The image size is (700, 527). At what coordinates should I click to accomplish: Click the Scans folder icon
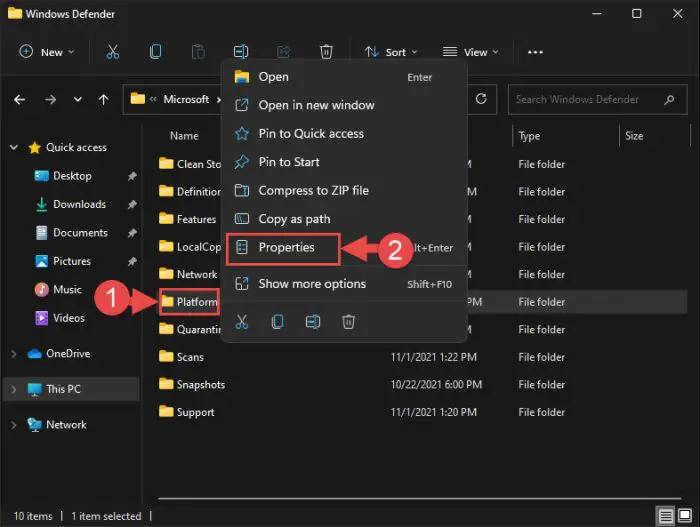click(x=166, y=356)
